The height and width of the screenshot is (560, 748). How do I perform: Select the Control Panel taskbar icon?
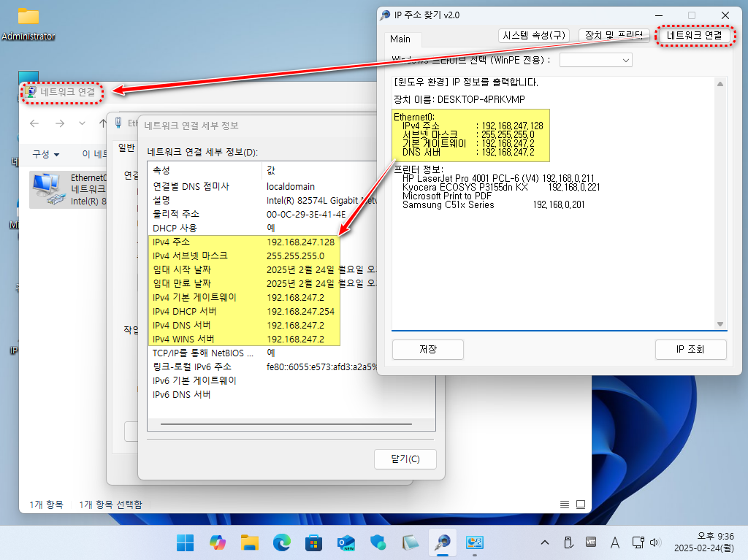click(x=475, y=542)
